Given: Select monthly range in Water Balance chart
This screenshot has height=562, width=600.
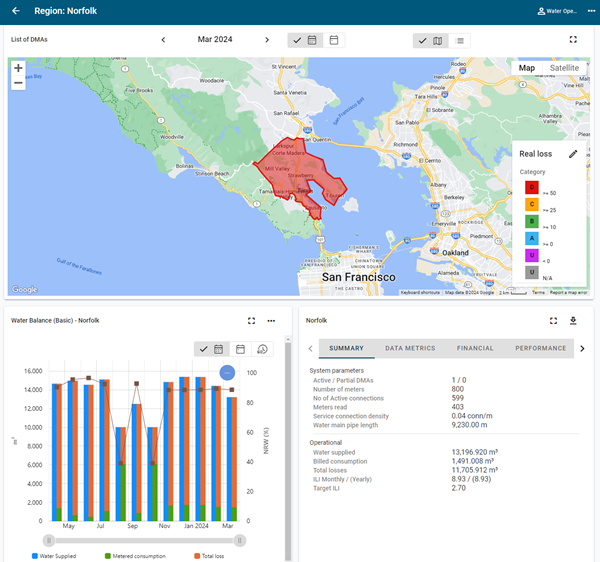Looking at the screenshot, I should pos(212,349).
